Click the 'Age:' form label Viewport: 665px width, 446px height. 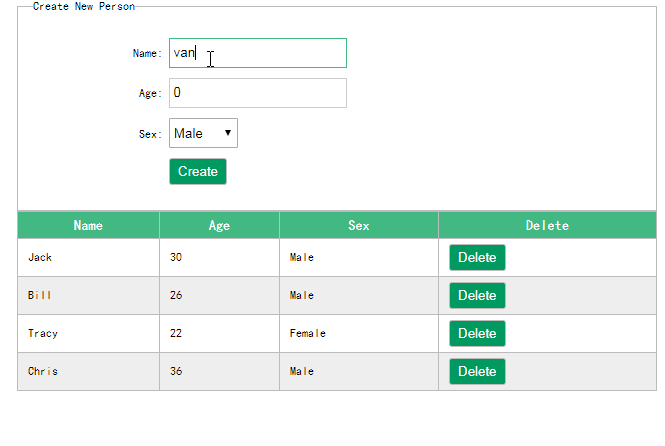150,93
